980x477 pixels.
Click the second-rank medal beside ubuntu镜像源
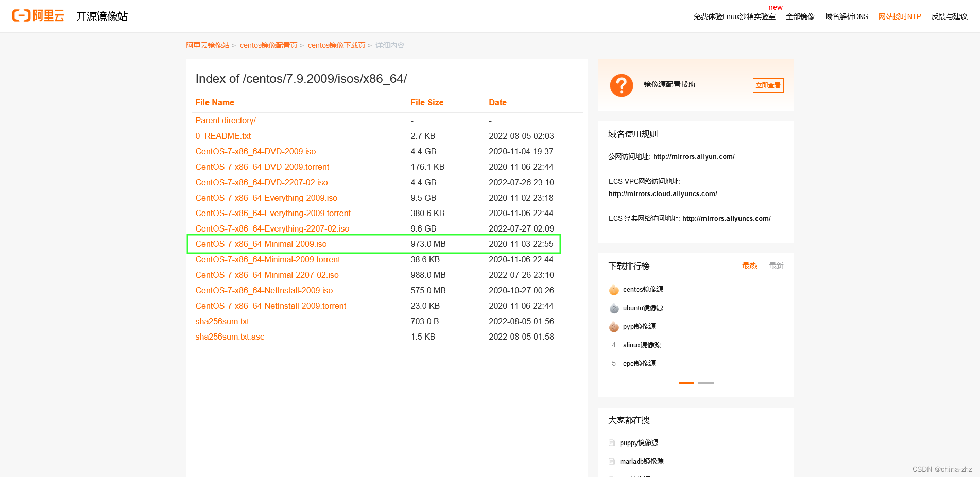pyautogui.click(x=614, y=308)
